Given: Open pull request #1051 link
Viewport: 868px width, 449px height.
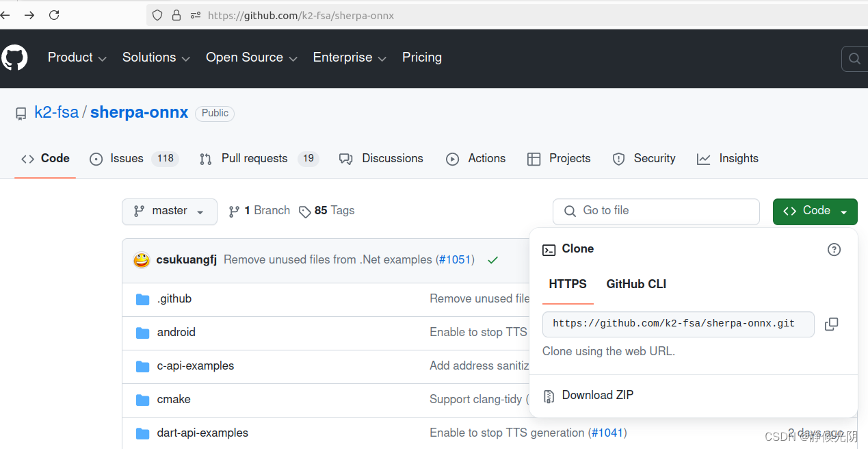Looking at the screenshot, I should pyautogui.click(x=455, y=260).
